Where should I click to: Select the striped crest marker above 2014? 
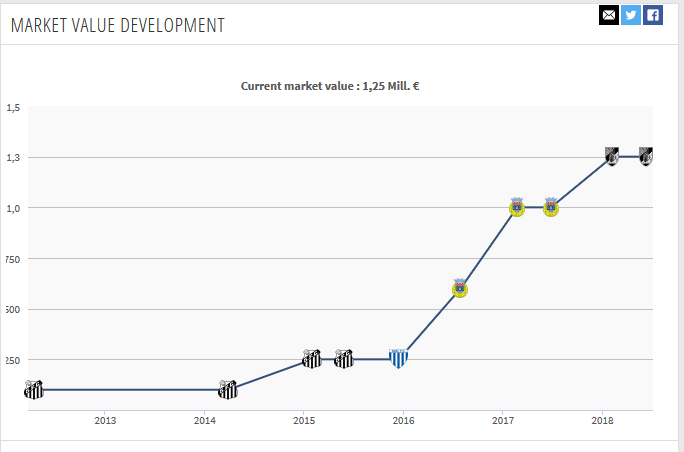(x=228, y=389)
